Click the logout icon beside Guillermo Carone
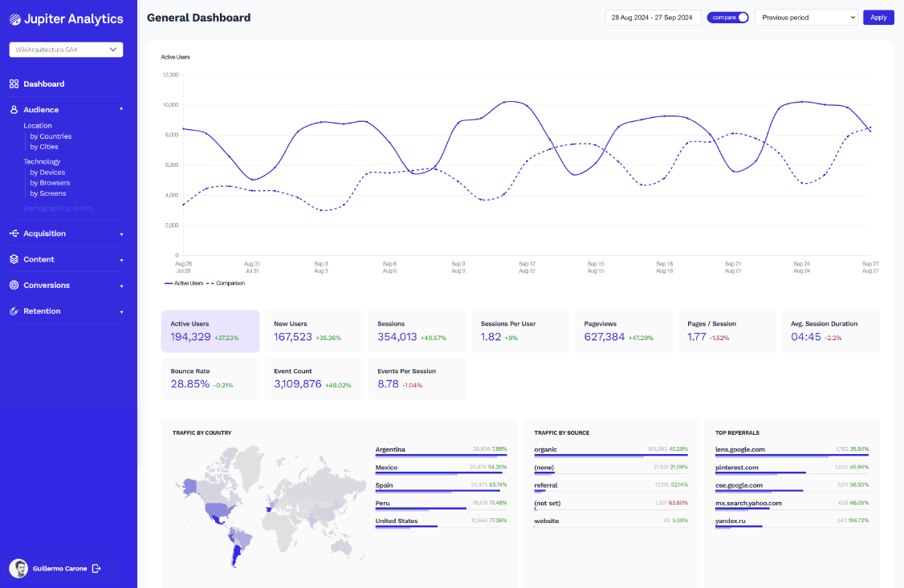 [97, 569]
